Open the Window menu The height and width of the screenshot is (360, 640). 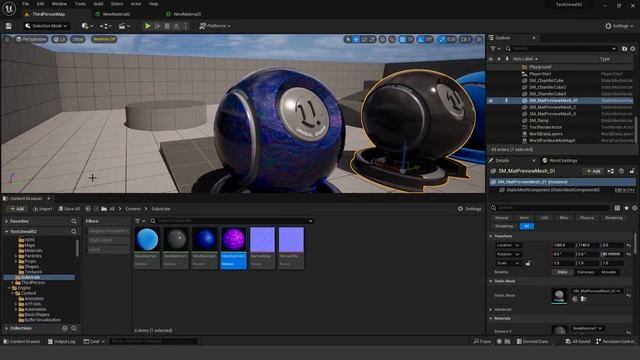click(59, 4)
